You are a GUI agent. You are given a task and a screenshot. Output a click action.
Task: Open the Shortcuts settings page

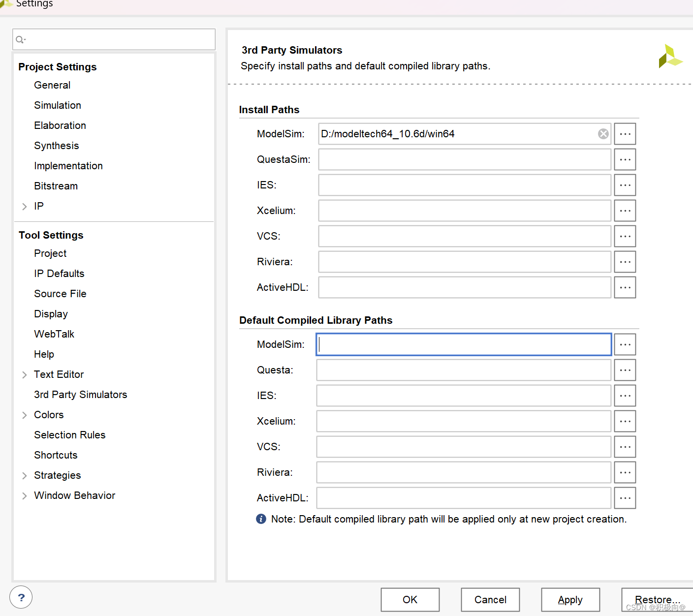[55, 455]
